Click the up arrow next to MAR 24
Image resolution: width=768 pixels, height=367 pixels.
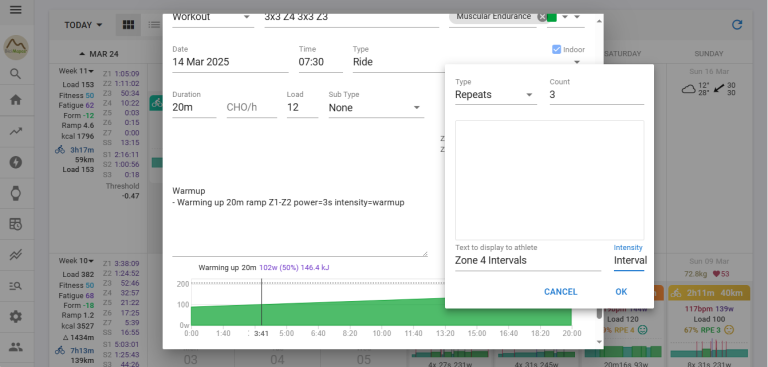82,54
